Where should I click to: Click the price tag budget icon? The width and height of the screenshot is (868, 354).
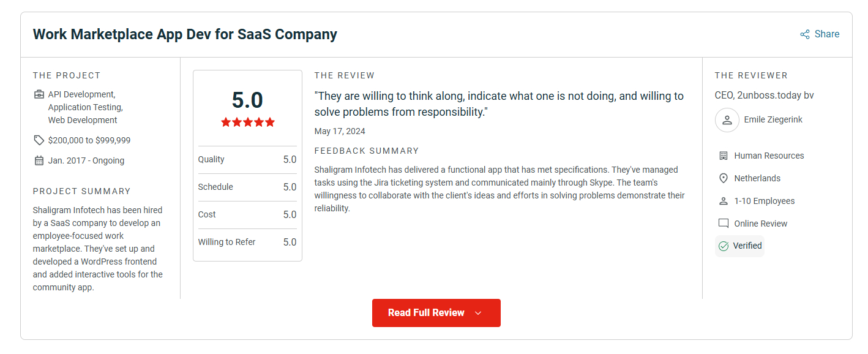[x=39, y=140]
